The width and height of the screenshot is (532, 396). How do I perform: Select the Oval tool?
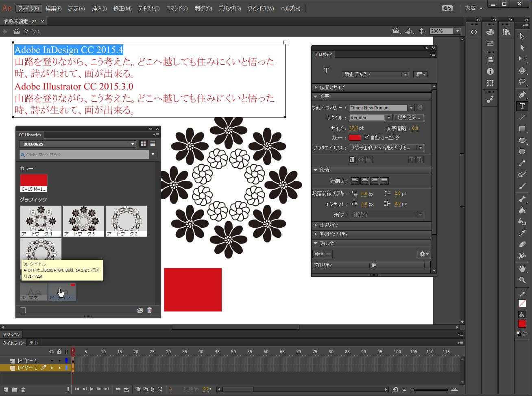(522, 140)
